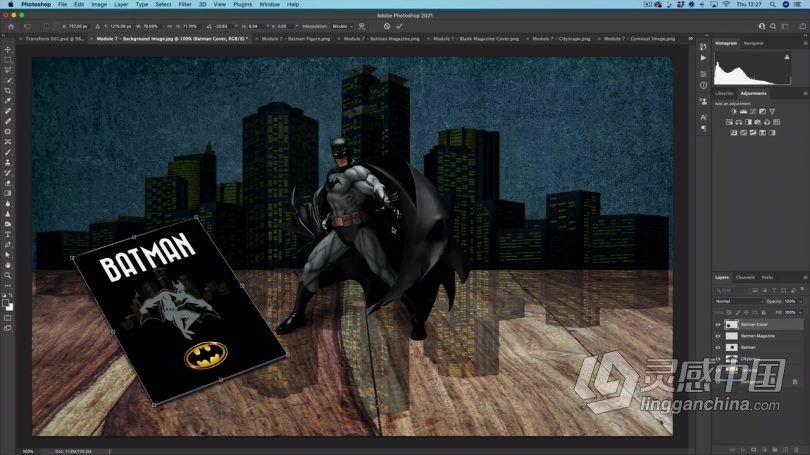Screen dimensions: 810x455
Task: Select the Hand tool
Action: click(8, 265)
